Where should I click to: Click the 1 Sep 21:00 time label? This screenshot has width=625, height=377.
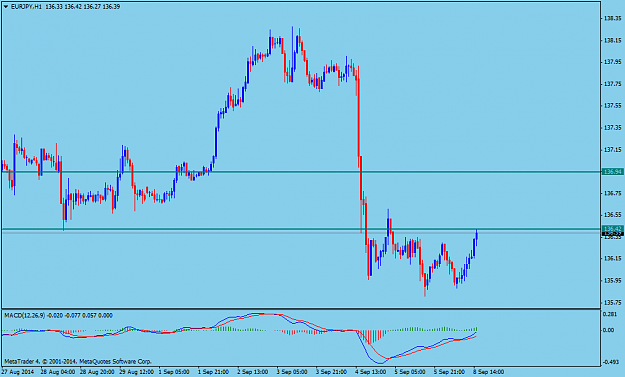[x=214, y=372]
